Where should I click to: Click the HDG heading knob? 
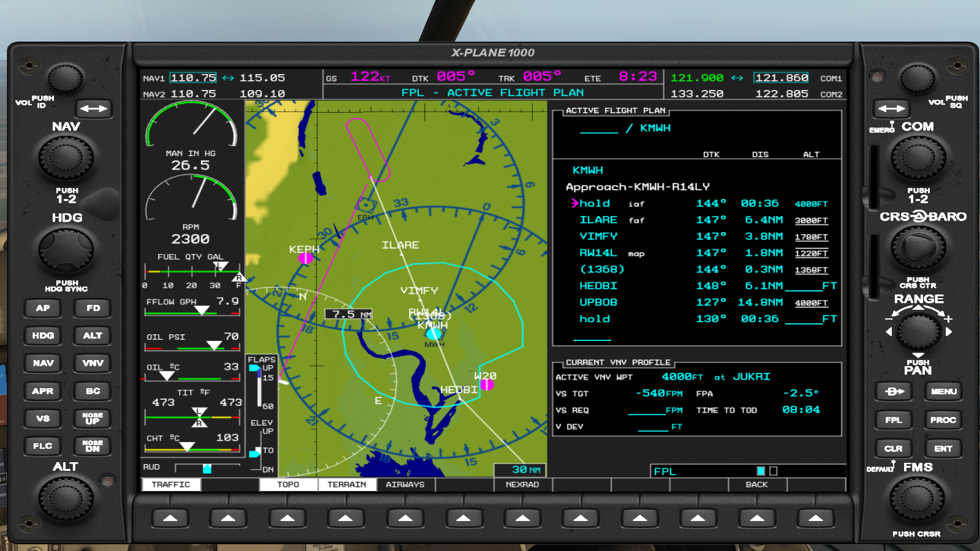(66, 249)
